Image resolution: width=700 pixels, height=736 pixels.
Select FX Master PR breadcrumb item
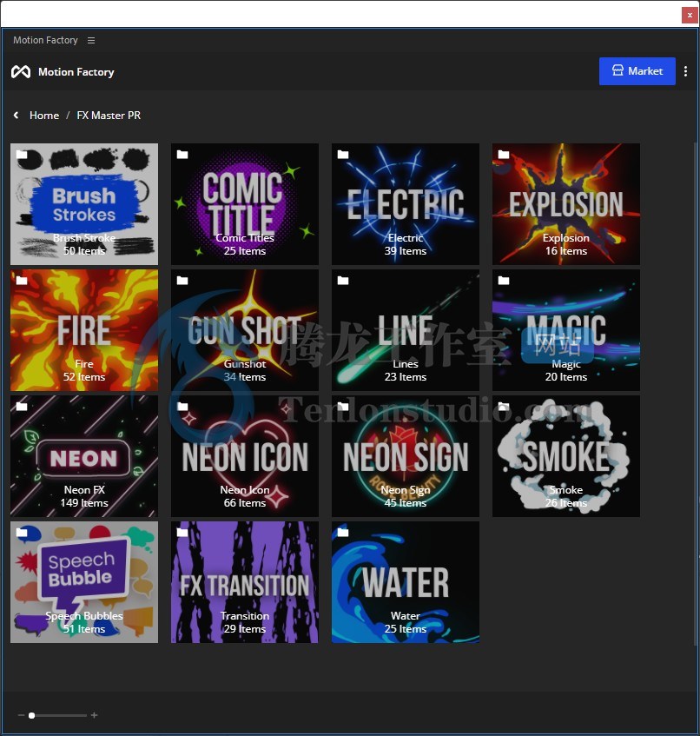tap(109, 116)
